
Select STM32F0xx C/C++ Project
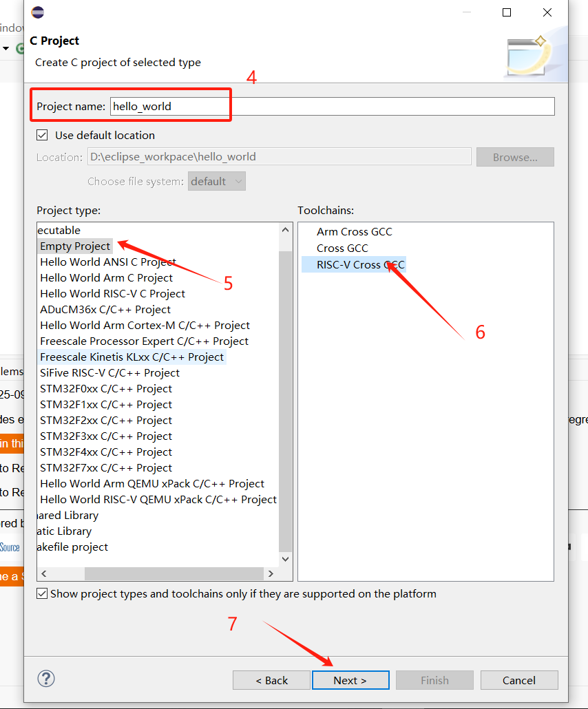106,389
